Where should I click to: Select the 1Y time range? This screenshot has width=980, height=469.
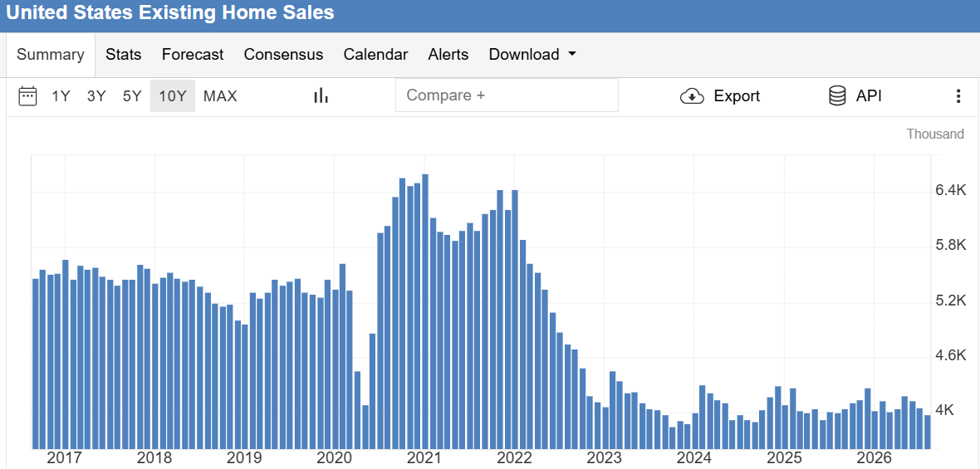(x=61, y=96)
